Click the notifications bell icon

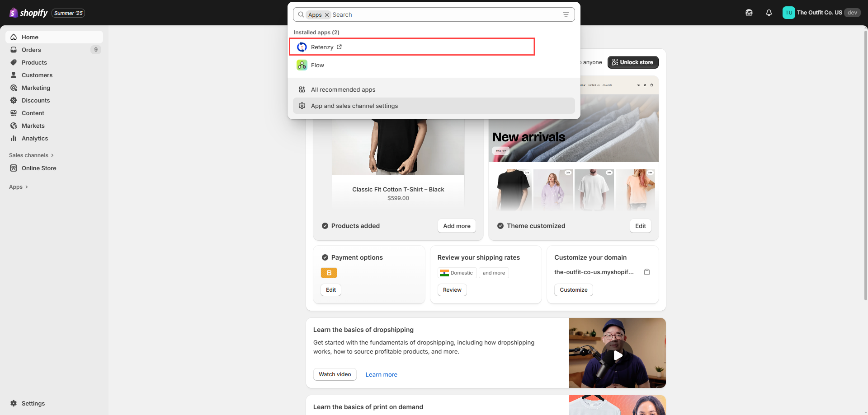pyautogui.click(x=769, y=13)
